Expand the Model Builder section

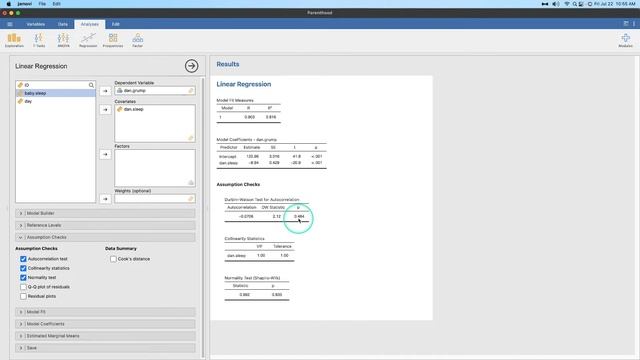[x=105, y=213]
